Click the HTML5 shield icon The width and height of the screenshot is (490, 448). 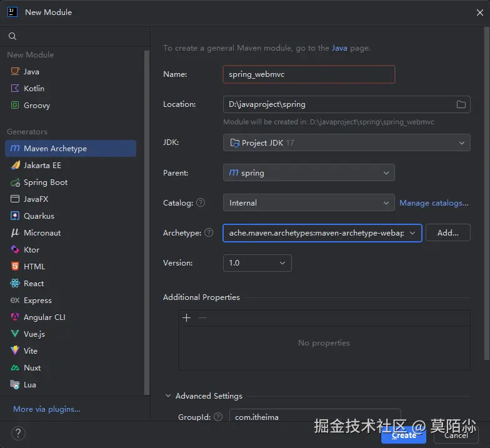15,266
